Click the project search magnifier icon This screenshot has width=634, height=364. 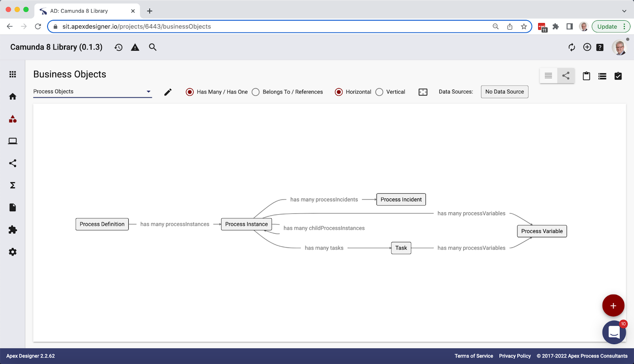pos(153,47)
